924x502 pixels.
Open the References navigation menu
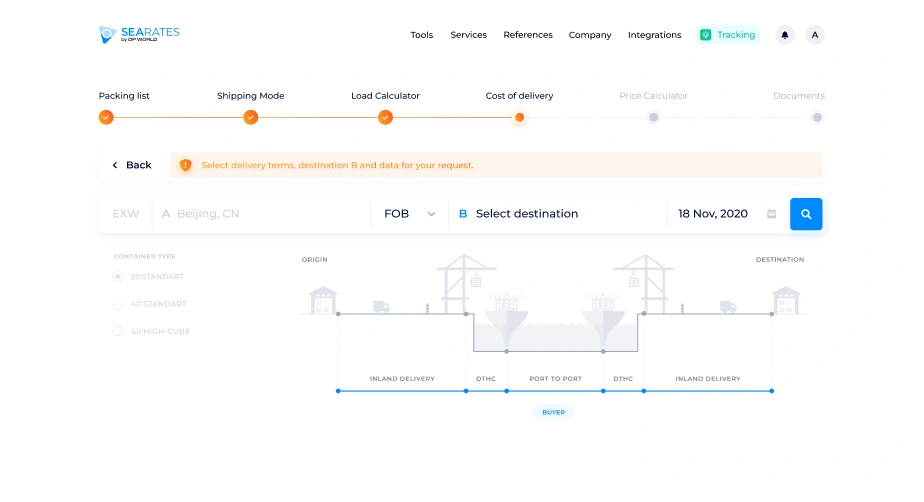[528, 35]
